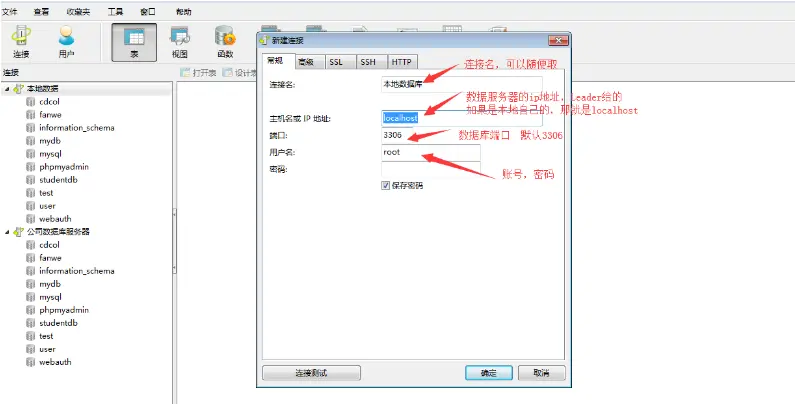Image resolution: width=795 pixels, height=404 pixels.
Task: Click the 连接测试 button
Action: (x=311, y=373)
